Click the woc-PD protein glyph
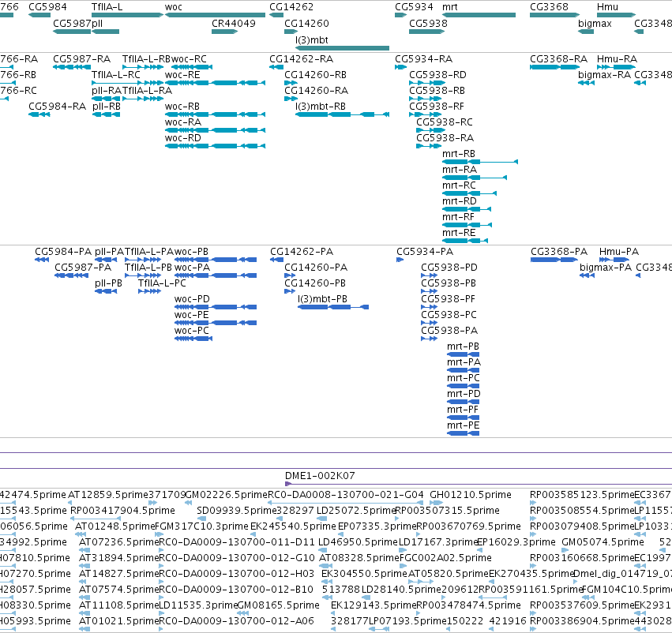This screenshot has height=633, width=672. pos(216,307)
